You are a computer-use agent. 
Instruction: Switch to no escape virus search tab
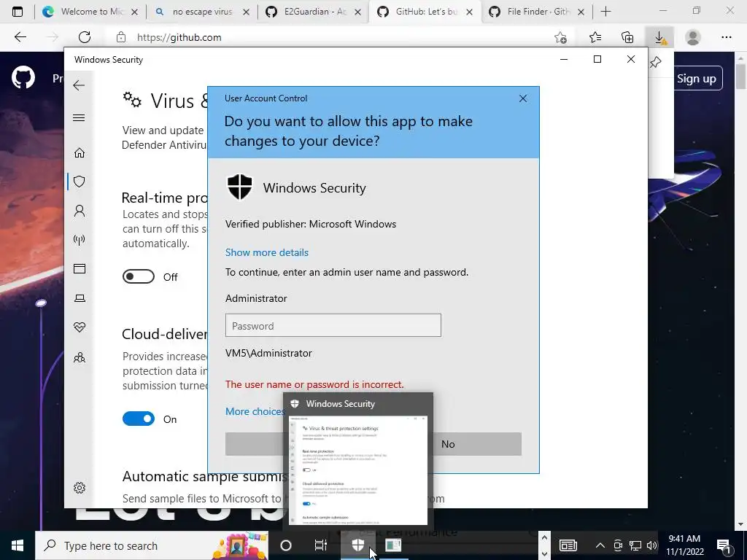pos(202,12)
